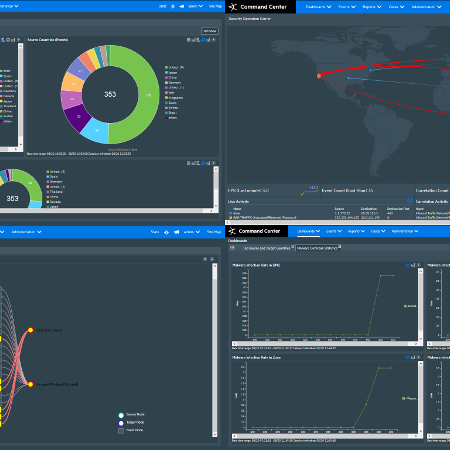Open Reports menu in Malware dashboards window
This screenshot has height=450, width=450.
pyautogui.click(x=356, y=231)
